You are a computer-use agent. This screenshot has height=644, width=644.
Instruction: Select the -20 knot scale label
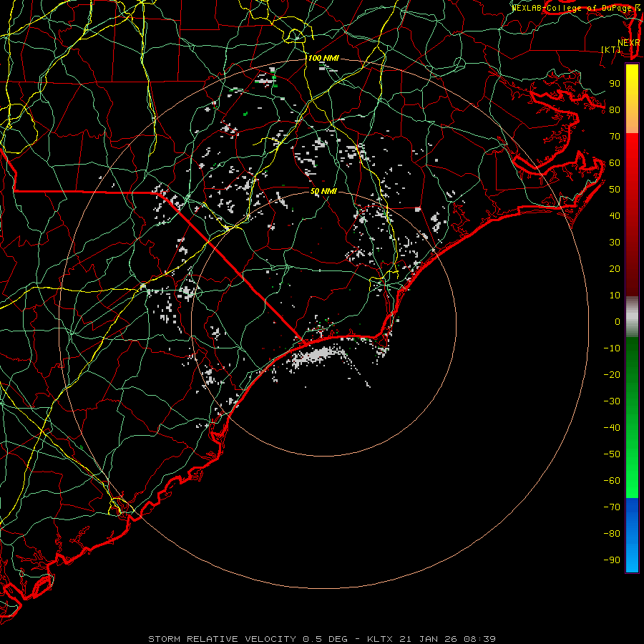(x=612, y=374)
